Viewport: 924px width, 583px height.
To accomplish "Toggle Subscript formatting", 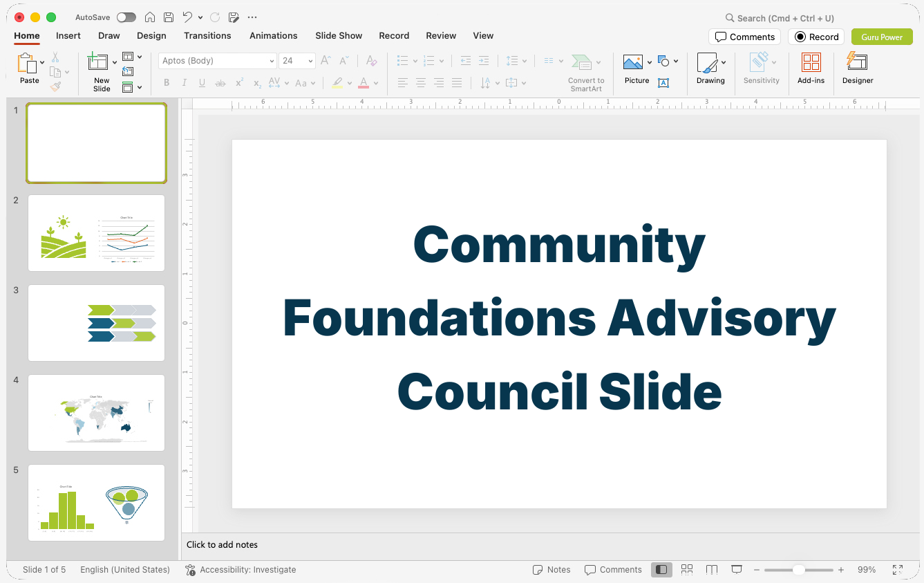I will click(x=257, y=83).
